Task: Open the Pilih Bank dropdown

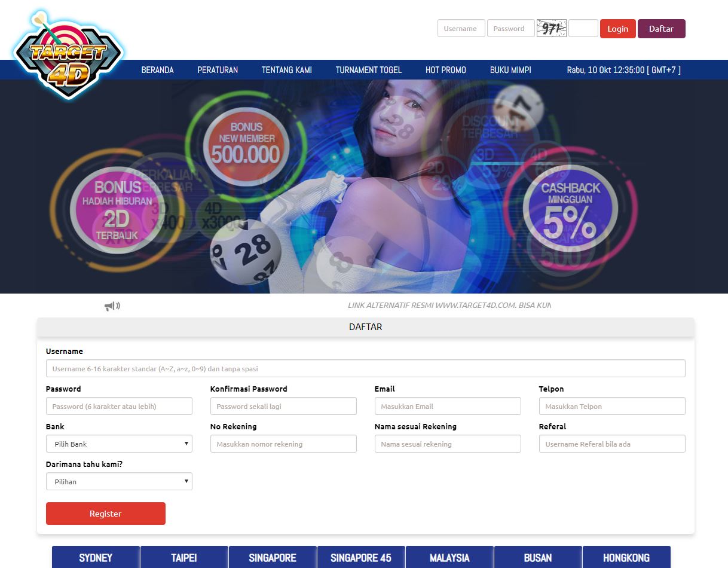Action: pos(118,444)
